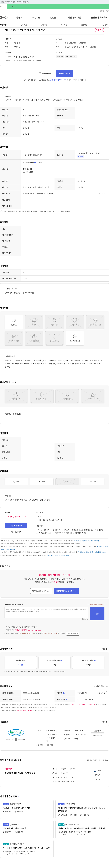Click the 기숙사 welfare icon
Image resolution: width=109 pixels, height=868 pixels.
click(x=34, y=322)
